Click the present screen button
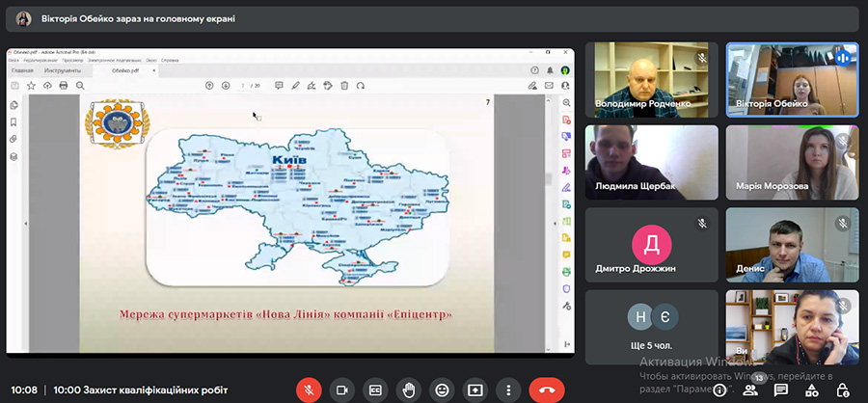The height and width of the screenshot is (403, 868). (475, 390)
